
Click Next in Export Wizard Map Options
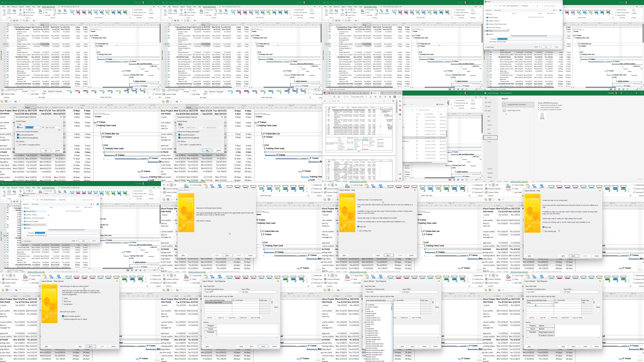[x=91, y=346]
